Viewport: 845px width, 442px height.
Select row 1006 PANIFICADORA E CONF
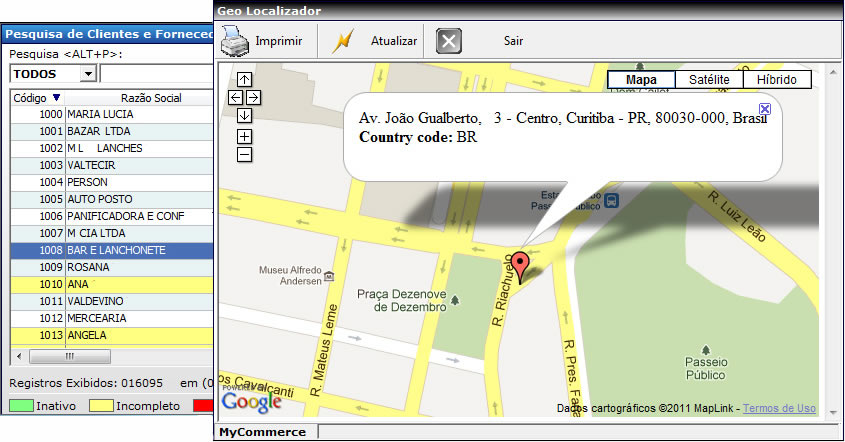[x=112, y=216]
